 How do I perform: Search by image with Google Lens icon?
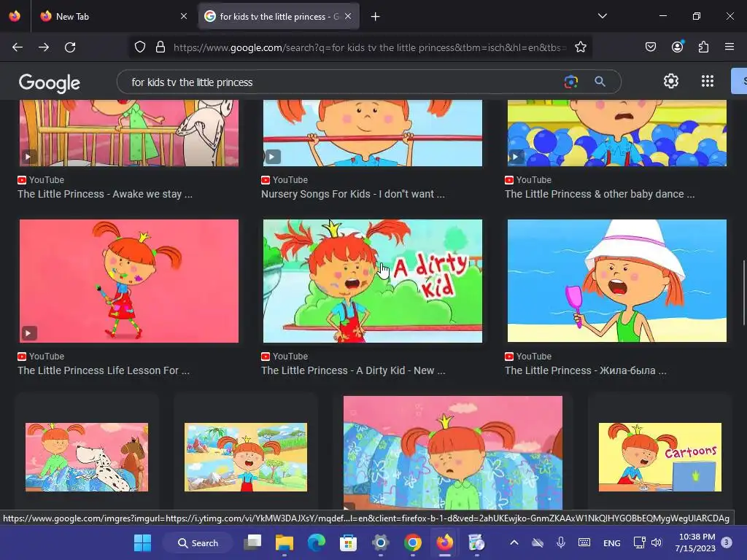coord(570,82)
